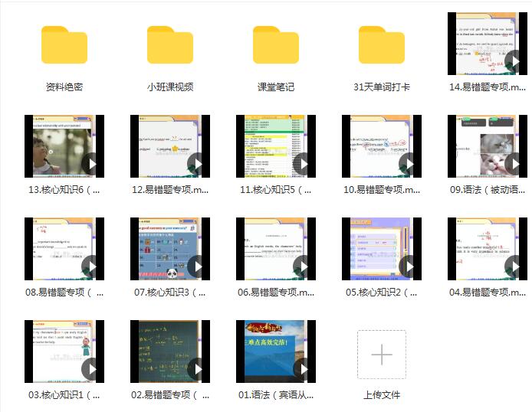The height and width of the screenshot is (412, 532).
Task: Click file name 10.易错题专项.m...
Action: pos(382,190)
